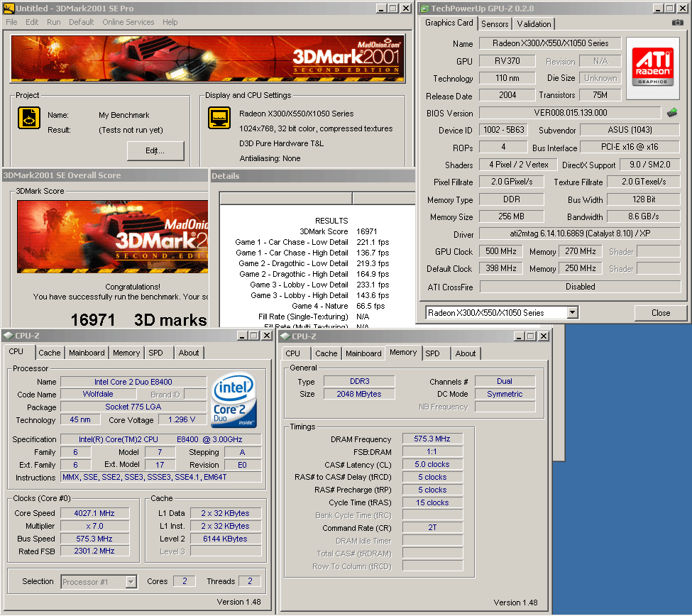The height and width of the screenshot is (616, 692).
Task: Open the Online Services menu
Action: (128, 22)
